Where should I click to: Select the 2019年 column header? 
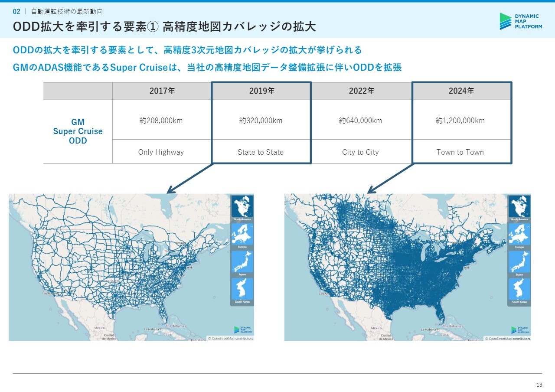261,91
